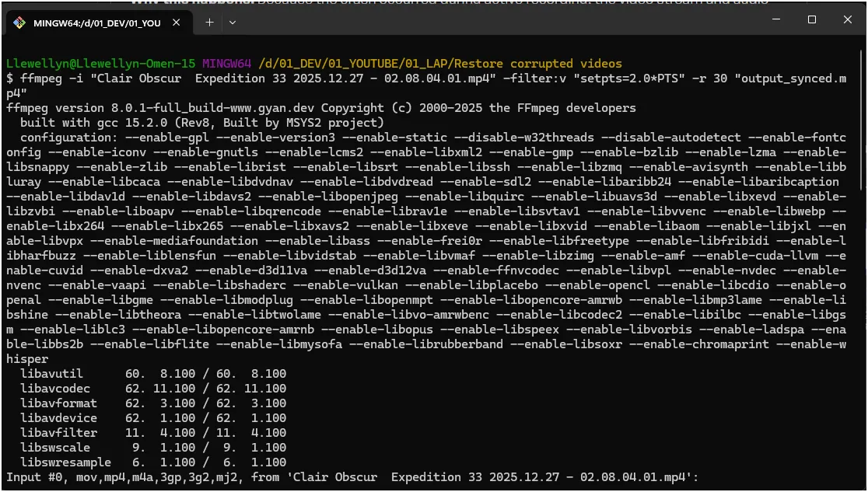
Task: Minimize the terminal window
Action: (775, 19)
